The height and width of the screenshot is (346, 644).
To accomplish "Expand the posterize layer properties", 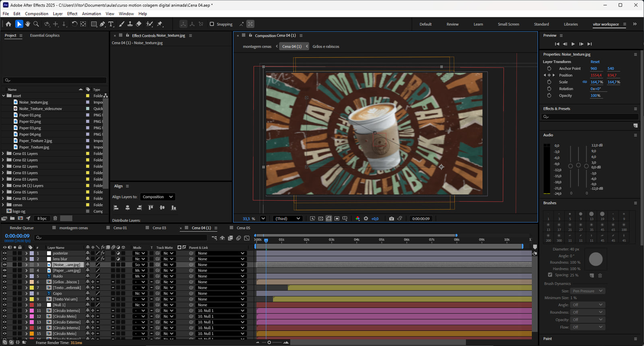I will (27, 253).
